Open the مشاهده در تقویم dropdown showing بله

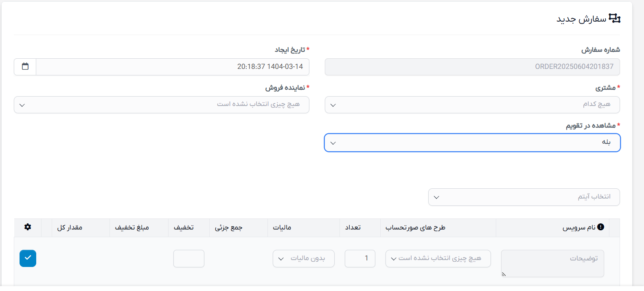[472, 143]
